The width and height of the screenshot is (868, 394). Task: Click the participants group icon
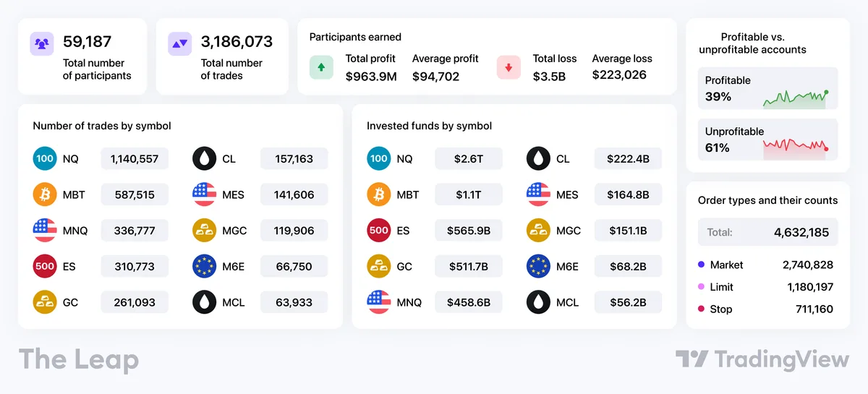(x=42, y=43)
